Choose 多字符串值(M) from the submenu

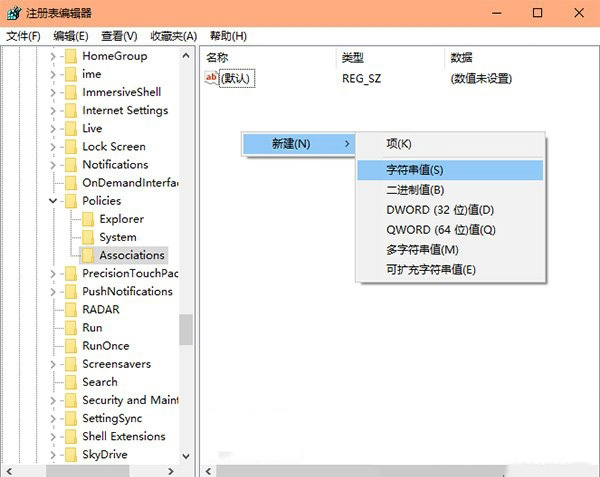[x=450, y=250]
